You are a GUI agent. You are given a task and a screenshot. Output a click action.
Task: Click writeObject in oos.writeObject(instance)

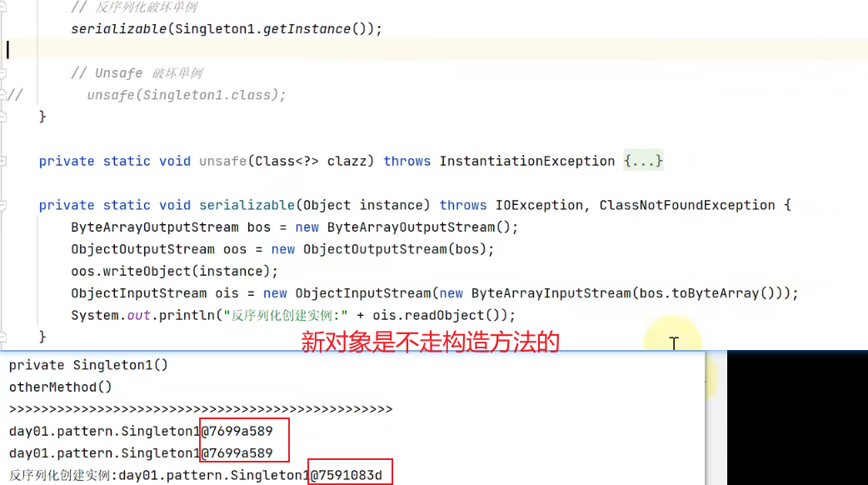click(x=147, y=272)
